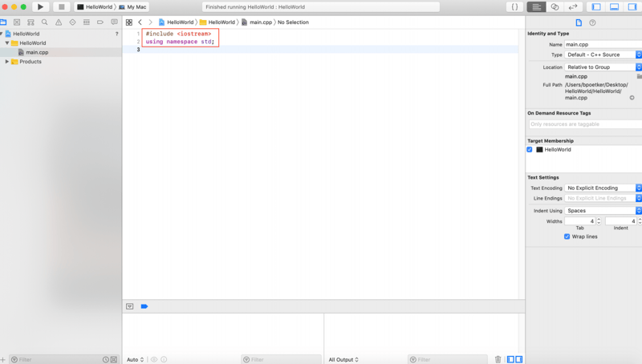Image resolution: width=642 pixels, height=364 pixels.
Task: Collapse the HelloWorld folder group
Action: coord(7,42)
